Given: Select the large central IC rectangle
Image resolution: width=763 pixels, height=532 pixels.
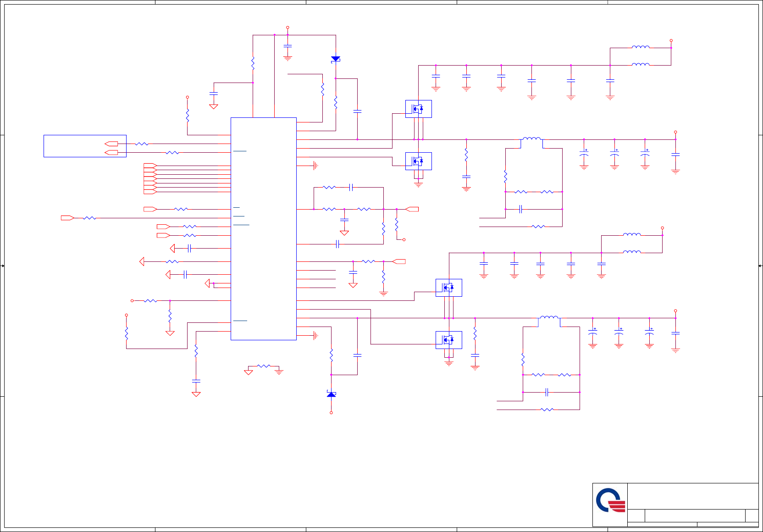Looking at the screenshot, I should [264, 229].
